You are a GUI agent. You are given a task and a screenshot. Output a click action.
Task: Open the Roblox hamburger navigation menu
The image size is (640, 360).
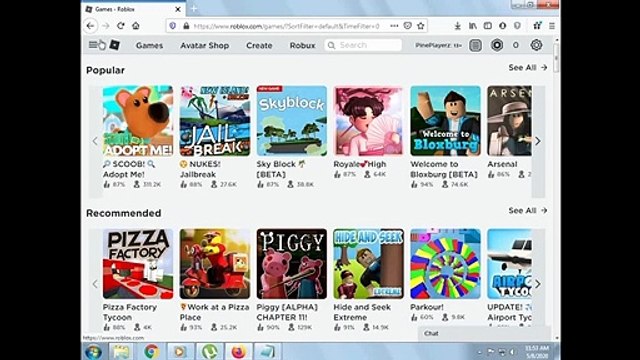tap(93, 45)
